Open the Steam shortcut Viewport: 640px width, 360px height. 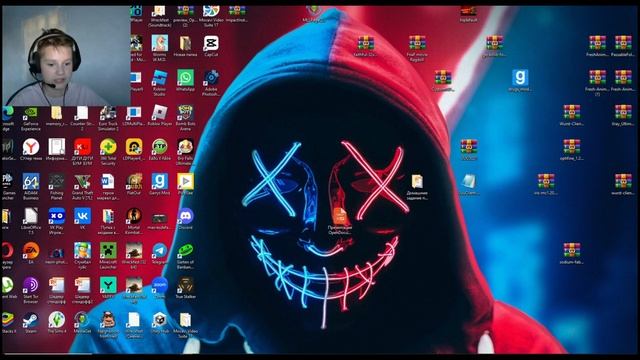[x=31, y=320]
